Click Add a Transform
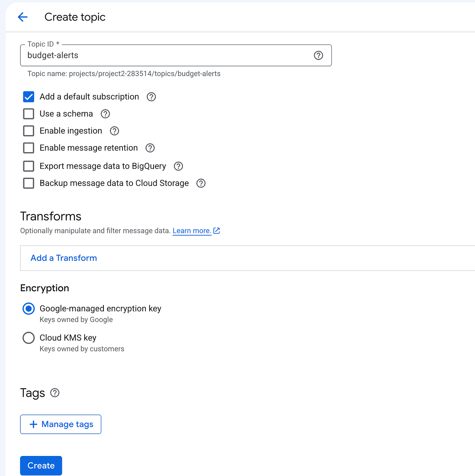The width and height of the screenshot is (475, 476). (x=64, y=258)
